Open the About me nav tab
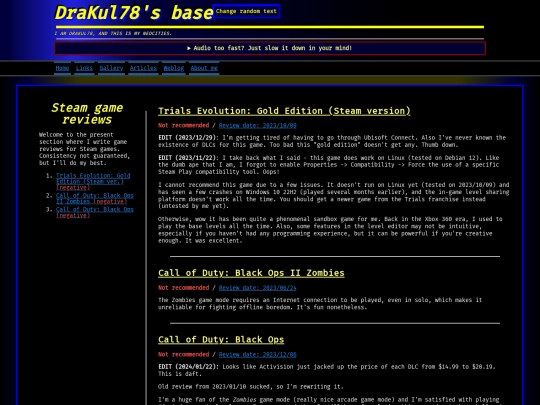Image resolution: width=540 pixels, height=405 pixels. [x=204, y=68]
